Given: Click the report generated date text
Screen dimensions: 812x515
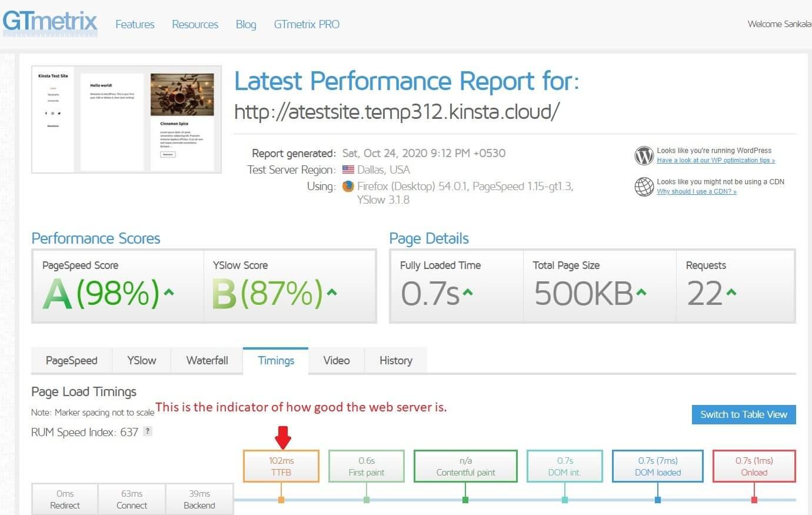Looking at the screenshot, I should tap(424, 153).
